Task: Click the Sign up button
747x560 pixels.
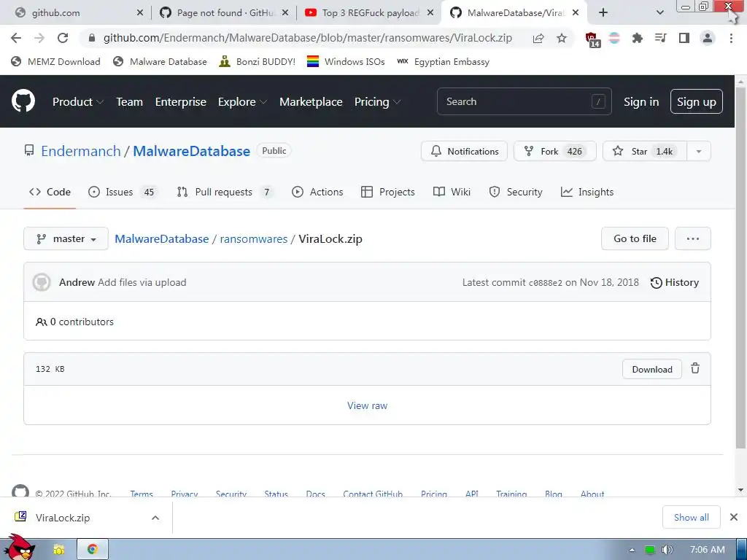Action: 696,102
